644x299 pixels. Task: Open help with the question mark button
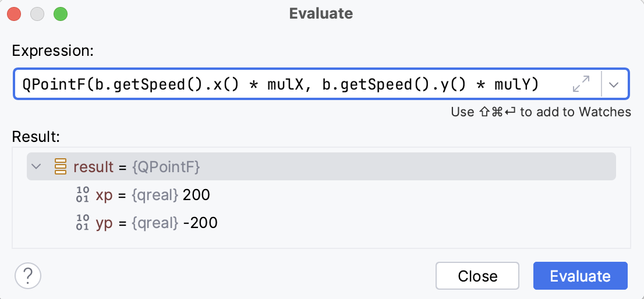[28, 275]
